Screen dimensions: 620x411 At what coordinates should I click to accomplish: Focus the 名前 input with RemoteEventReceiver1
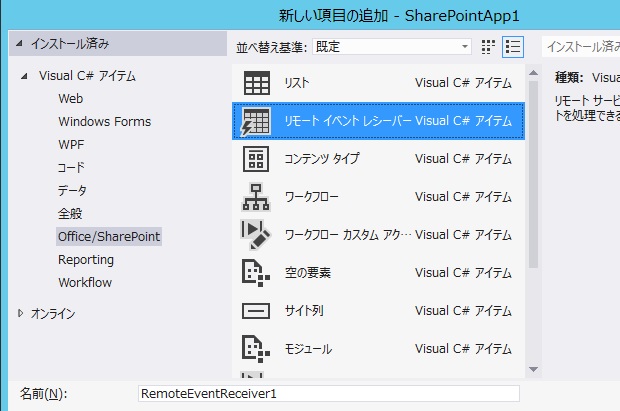329,394
